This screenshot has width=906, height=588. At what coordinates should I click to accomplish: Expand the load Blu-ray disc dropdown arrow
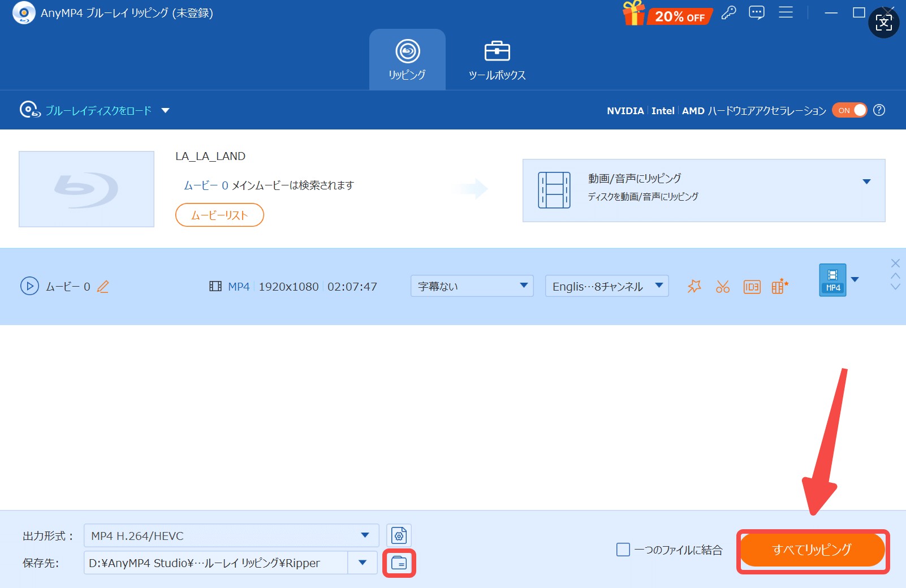[x=165, y=110]
